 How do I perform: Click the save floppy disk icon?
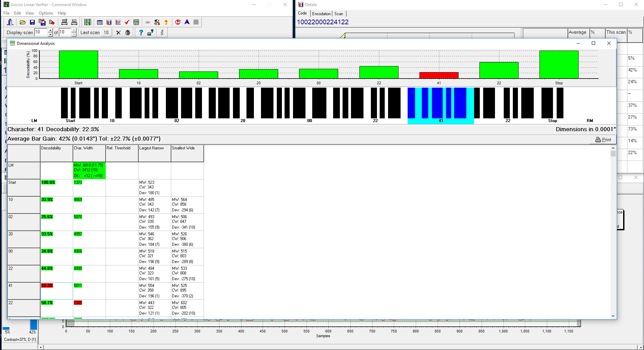point(32,22)
